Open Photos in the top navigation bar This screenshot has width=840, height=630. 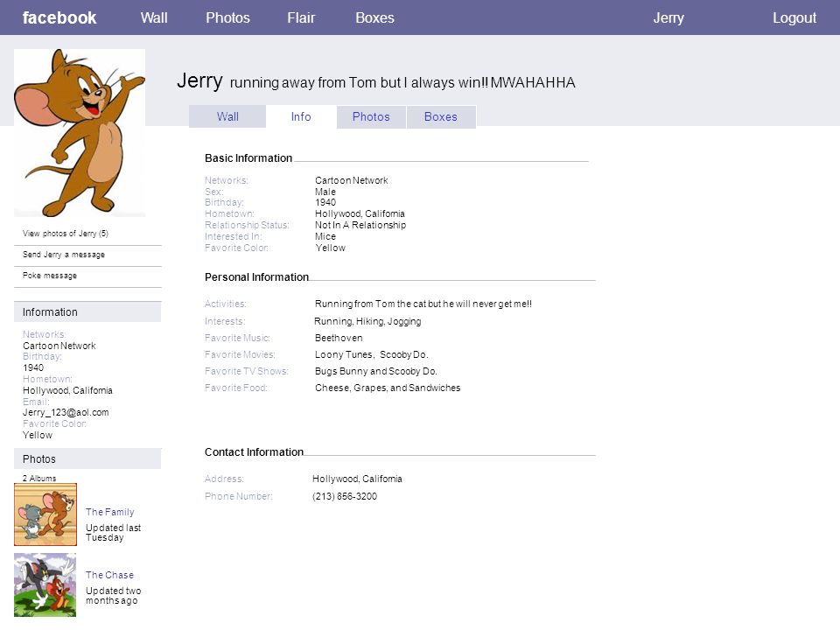227,17
